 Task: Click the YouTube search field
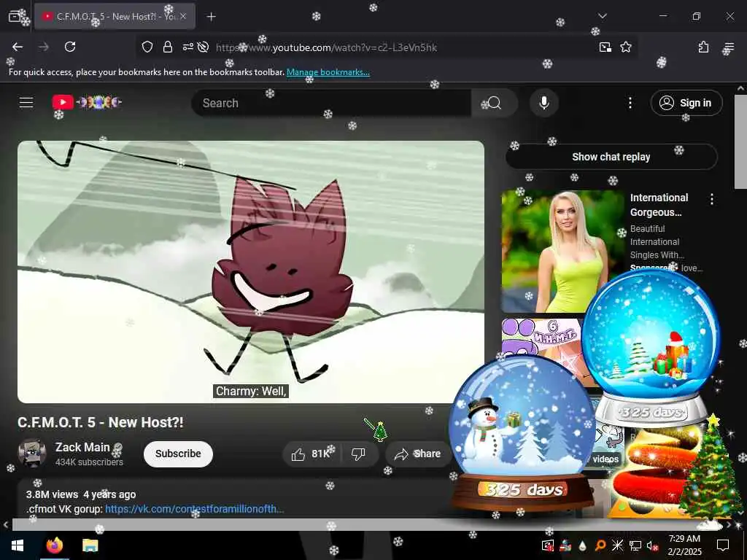331,103
